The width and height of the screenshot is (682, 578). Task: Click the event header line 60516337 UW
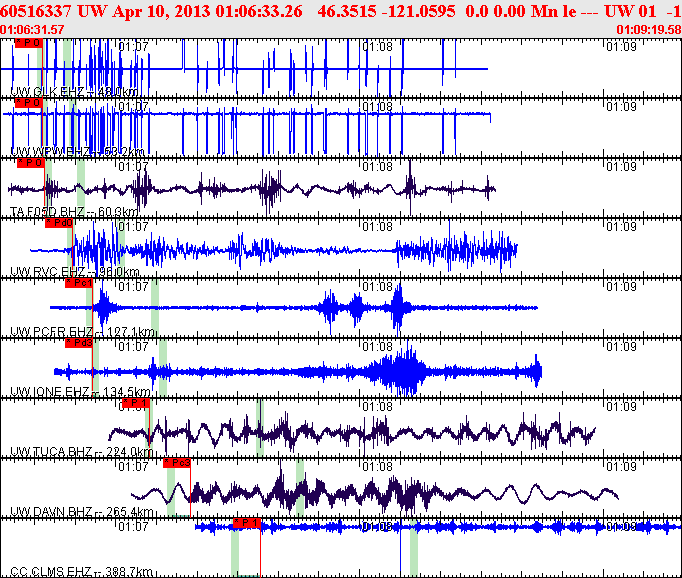click(341, 11)
